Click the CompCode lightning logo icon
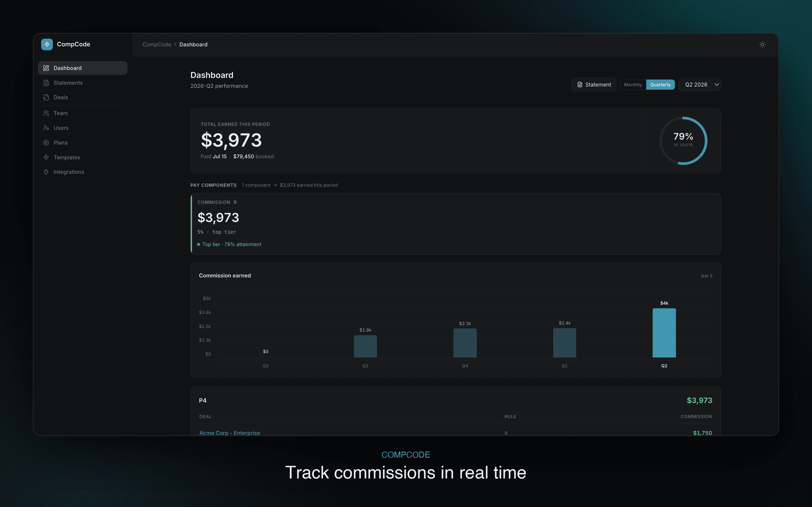The height and width of the screenshot is (507, 812). click(x=47, y=44)
